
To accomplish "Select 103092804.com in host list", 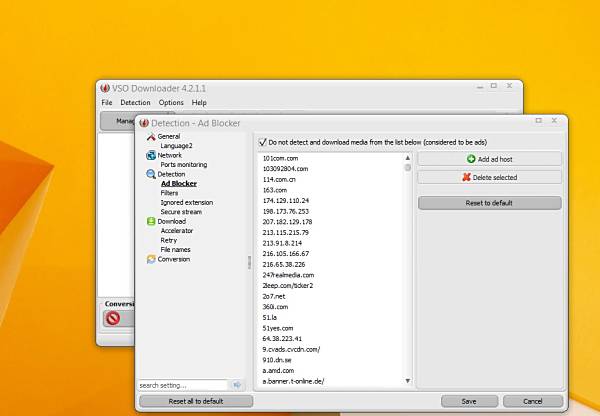I will (x=285, y=169).
